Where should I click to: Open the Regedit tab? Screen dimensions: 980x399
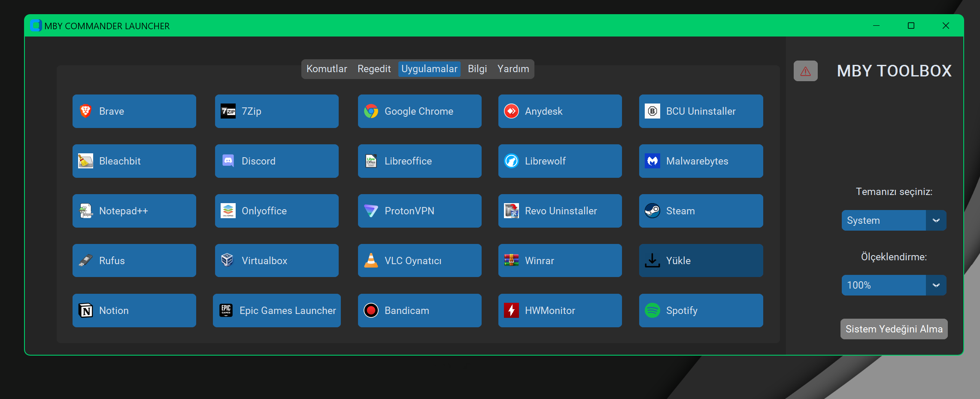[x=374, y=69]
